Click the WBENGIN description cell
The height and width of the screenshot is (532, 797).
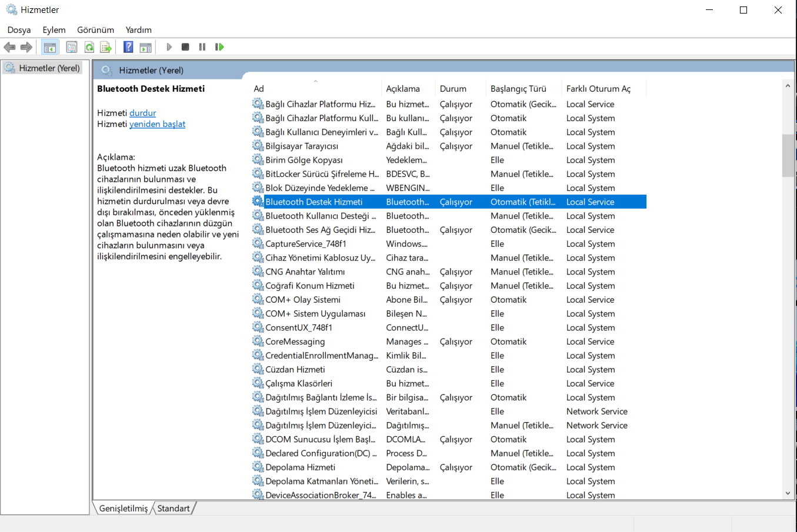click(x=408, y=188)
